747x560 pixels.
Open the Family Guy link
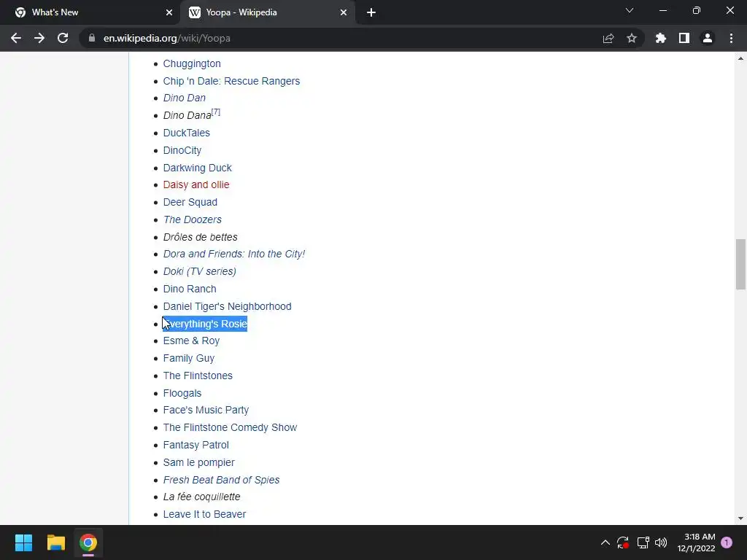(x=189, y=358)
